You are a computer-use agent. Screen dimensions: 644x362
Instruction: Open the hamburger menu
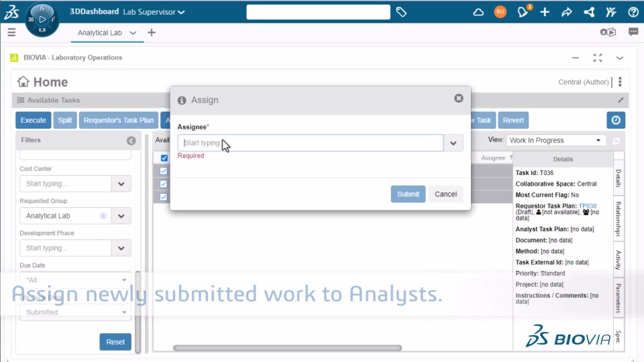(x=11, y=32)
